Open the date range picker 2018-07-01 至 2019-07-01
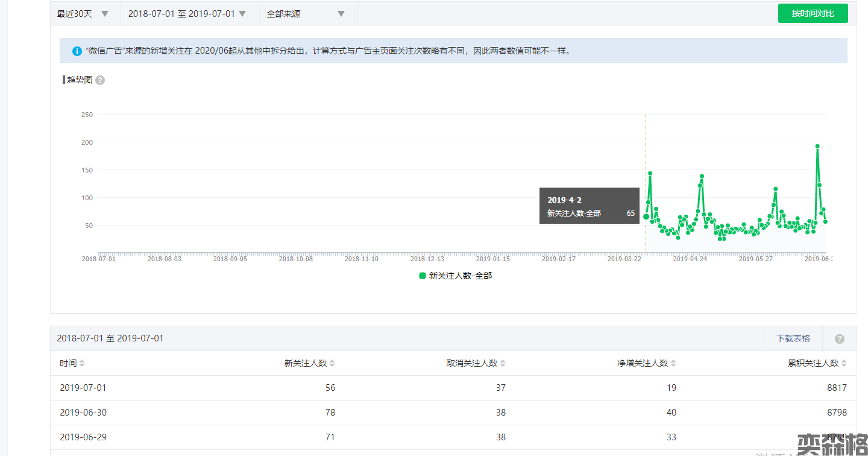The height and width of the screenshot is (456, 868). 187,14
